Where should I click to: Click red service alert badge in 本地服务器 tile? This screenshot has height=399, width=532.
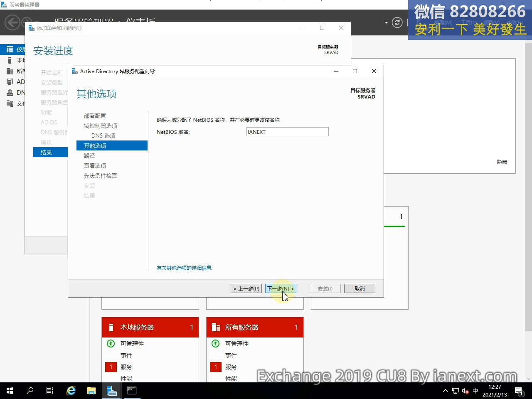click(111, 367)
